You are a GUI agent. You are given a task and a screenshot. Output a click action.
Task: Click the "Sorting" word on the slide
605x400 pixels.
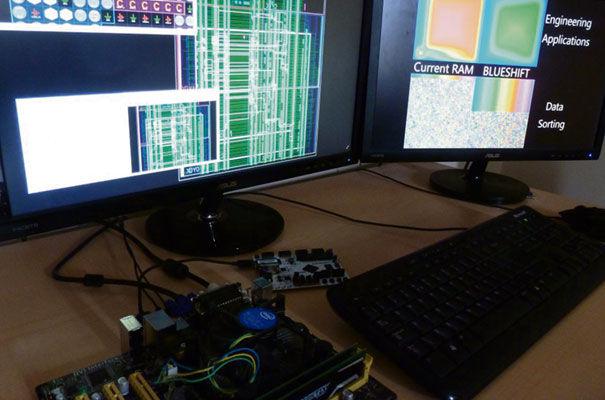click(551, 124)
